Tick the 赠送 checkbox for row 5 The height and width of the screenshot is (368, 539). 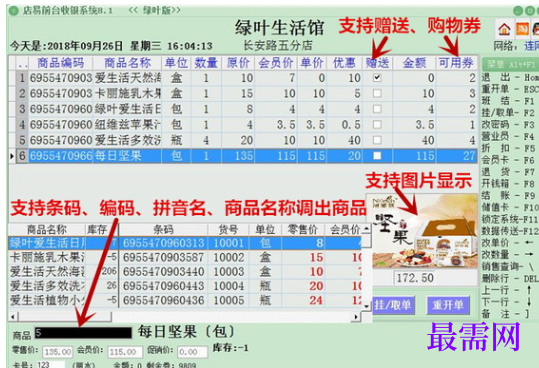(x=377, y=140)
